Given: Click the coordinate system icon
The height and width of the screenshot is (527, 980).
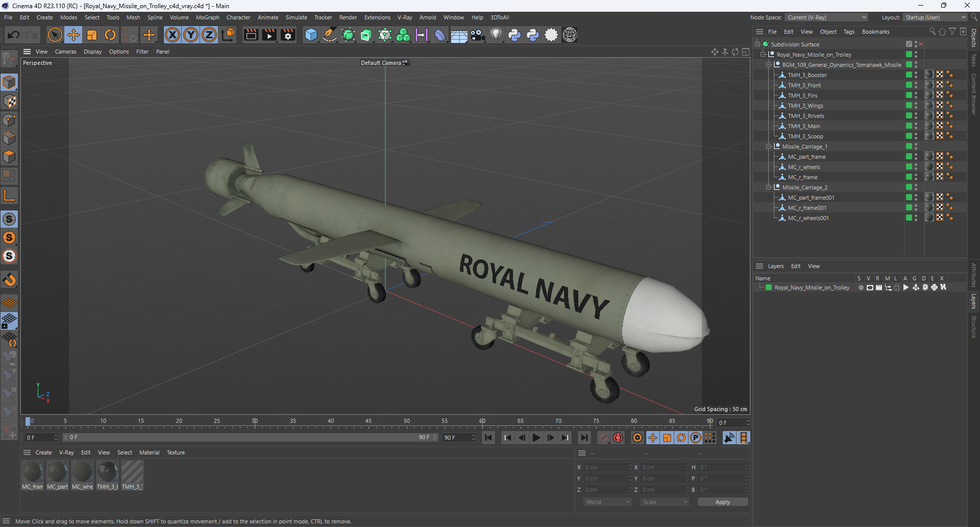Looking at the screenshot, I should 229,35.
